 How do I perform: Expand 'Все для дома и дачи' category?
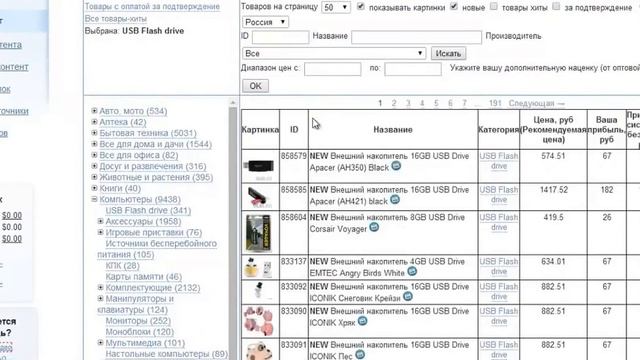[94, 144]
